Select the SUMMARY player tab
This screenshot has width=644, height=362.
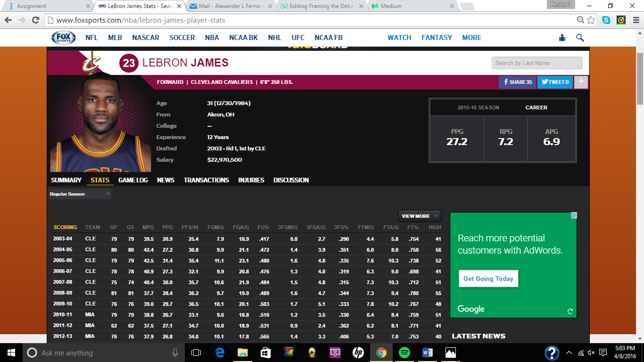coord(66,180)
